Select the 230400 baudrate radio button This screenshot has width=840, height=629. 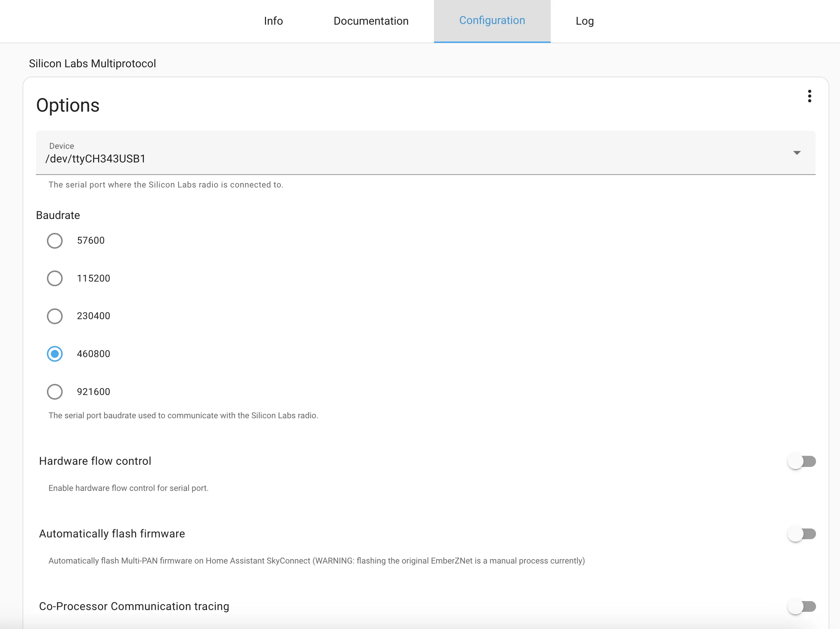click(x=55, y=316)
